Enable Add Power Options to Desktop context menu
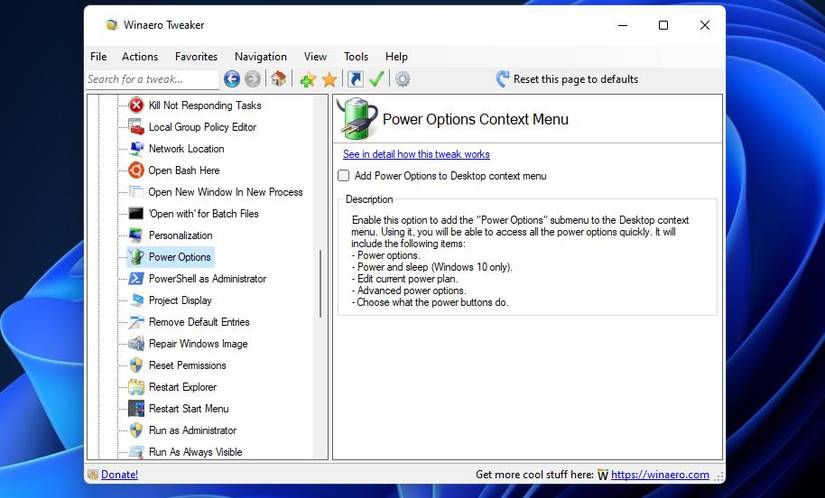This screenshot has height=498, width=825. (344, 176)
